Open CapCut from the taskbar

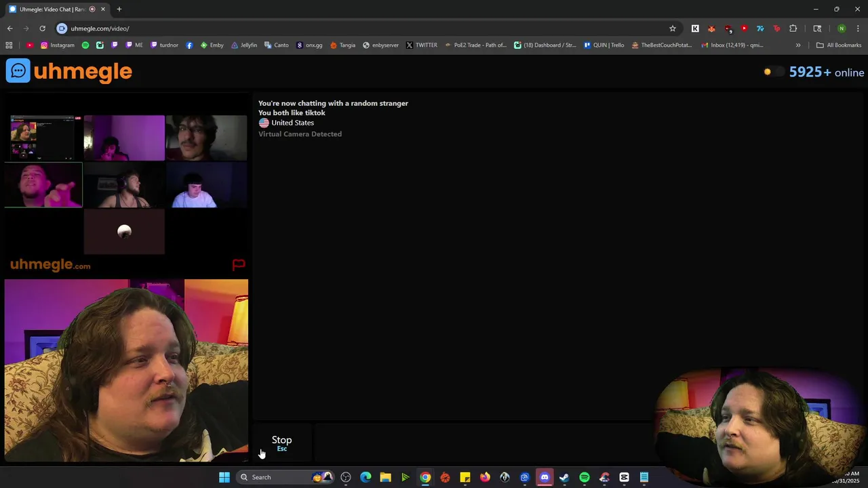(625, 477)
